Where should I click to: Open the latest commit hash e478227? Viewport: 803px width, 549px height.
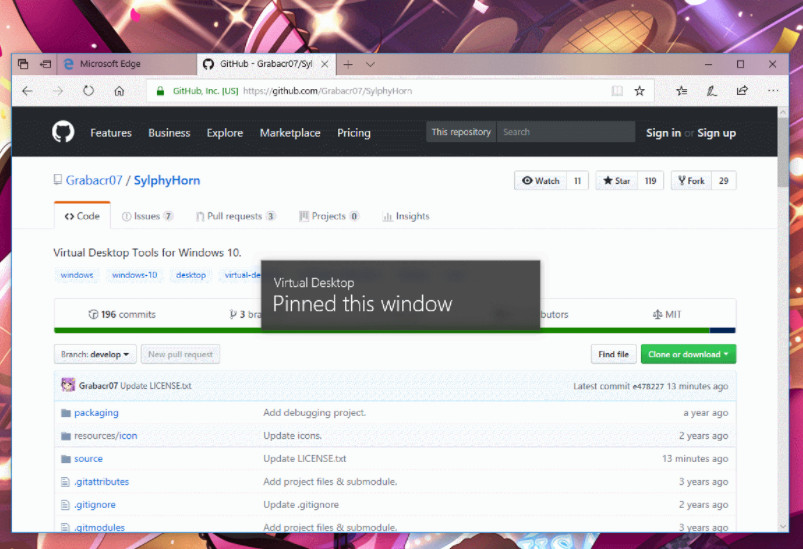648,386
